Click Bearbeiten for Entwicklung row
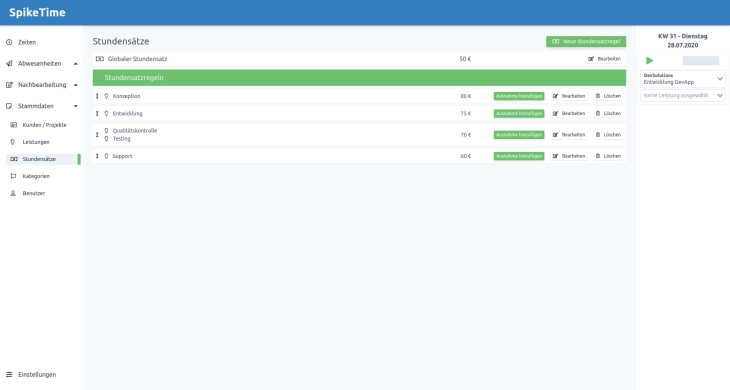Image resolution: width=730 pixels, height=390 pixels. (x=569, y=114)
